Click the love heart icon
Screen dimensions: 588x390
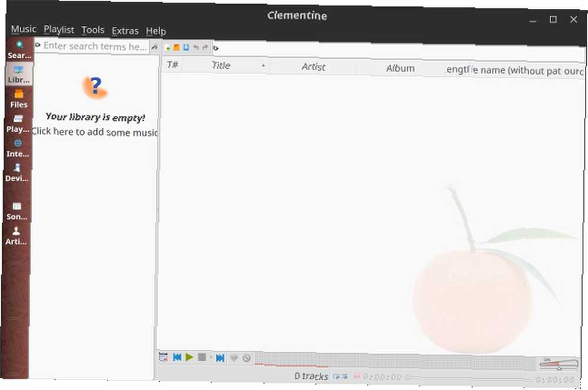click(234, 358)
